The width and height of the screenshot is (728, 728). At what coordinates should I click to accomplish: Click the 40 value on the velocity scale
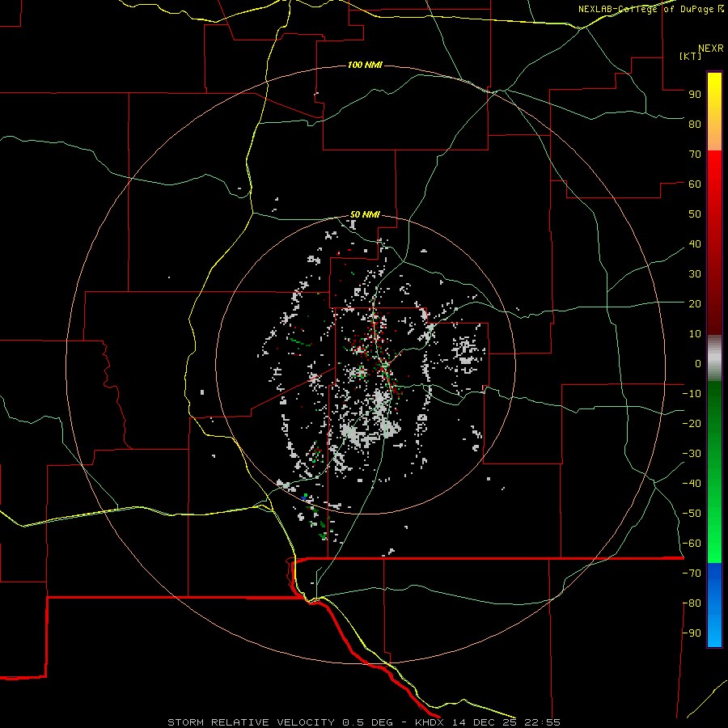point(695,243)
